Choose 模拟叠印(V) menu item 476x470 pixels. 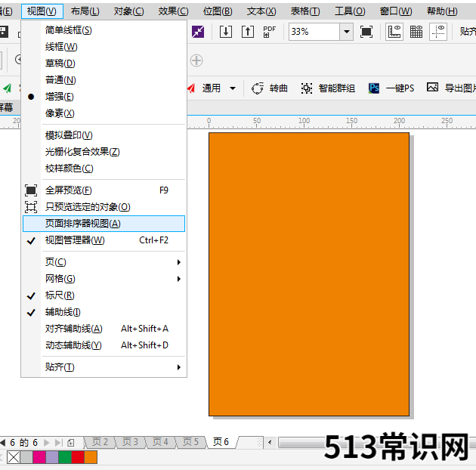104,135
